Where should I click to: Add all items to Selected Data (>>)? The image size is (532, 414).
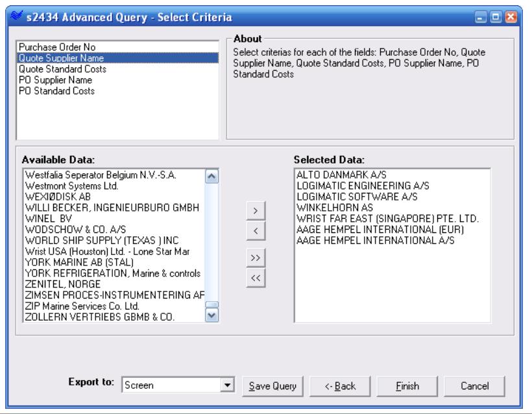coord(256,258)
